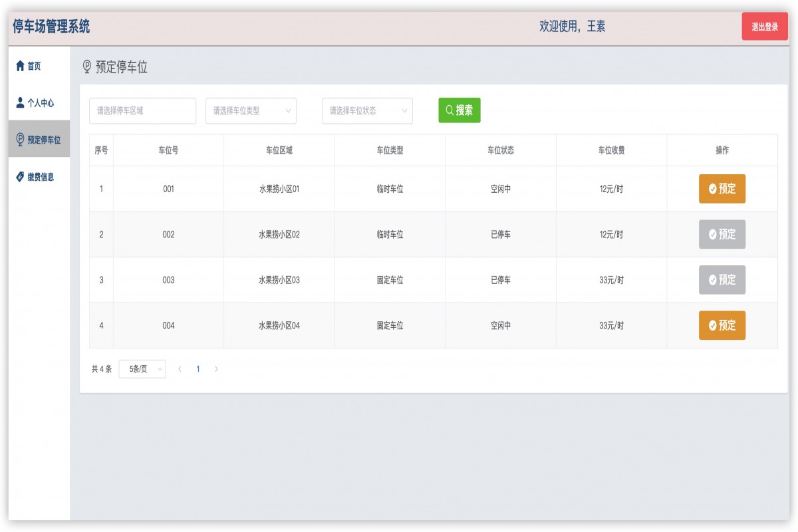Click the next page arrow in pagination

[x=216, y=368]
